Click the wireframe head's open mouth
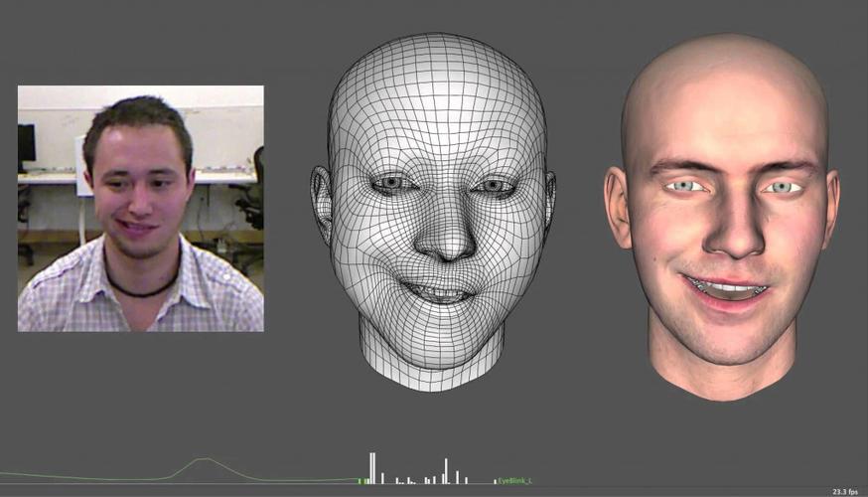This screenshot has width=868, height=497. 437,292
